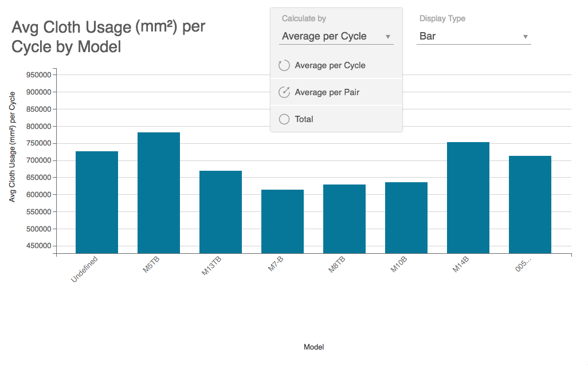Select the Total radio button
This screenshot has width=588, height=365.
pos(284,119)
